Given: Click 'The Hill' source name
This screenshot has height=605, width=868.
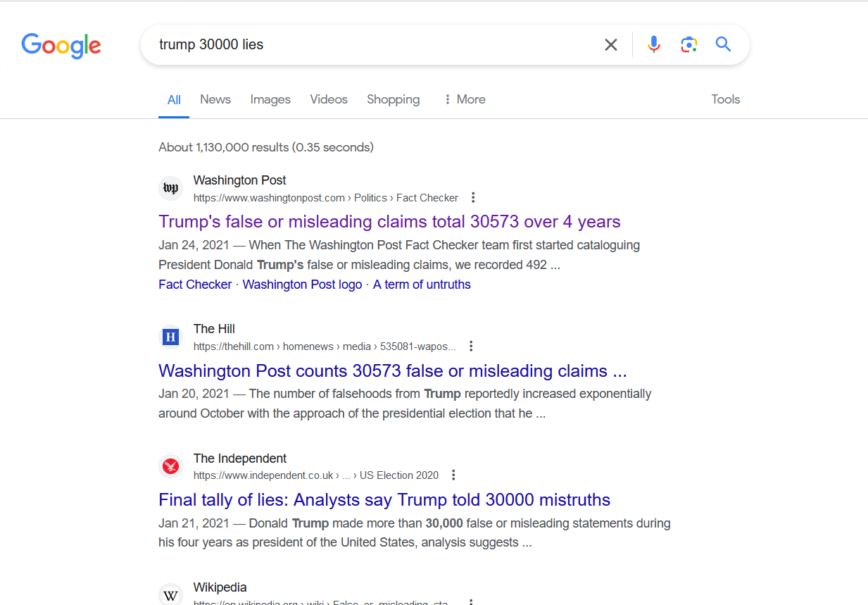Looking at the screenshot, I should pyautogui.click(x=214, y=329).
